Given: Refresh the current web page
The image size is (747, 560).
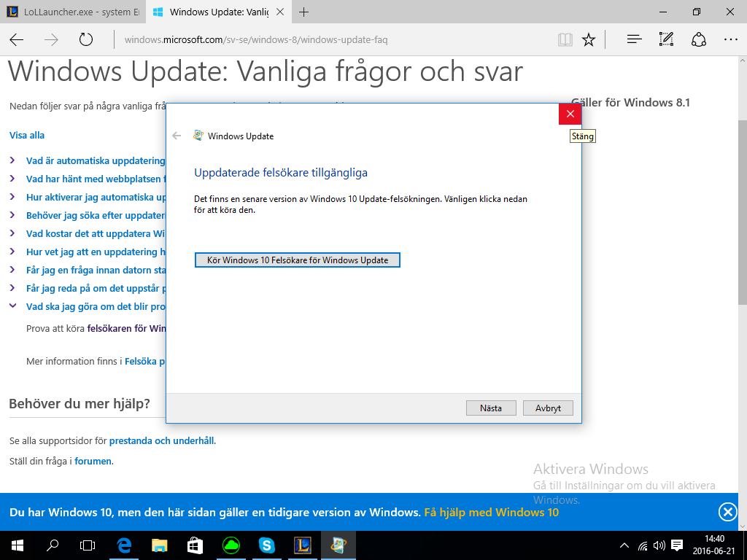Looking at the screenshot, I should (86, 39).
